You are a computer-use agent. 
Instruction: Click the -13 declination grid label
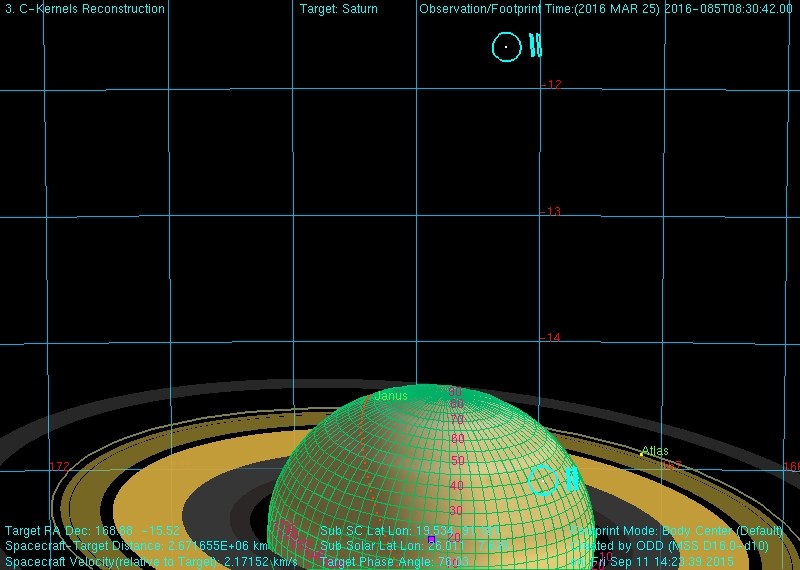click(x=551, y=211)
